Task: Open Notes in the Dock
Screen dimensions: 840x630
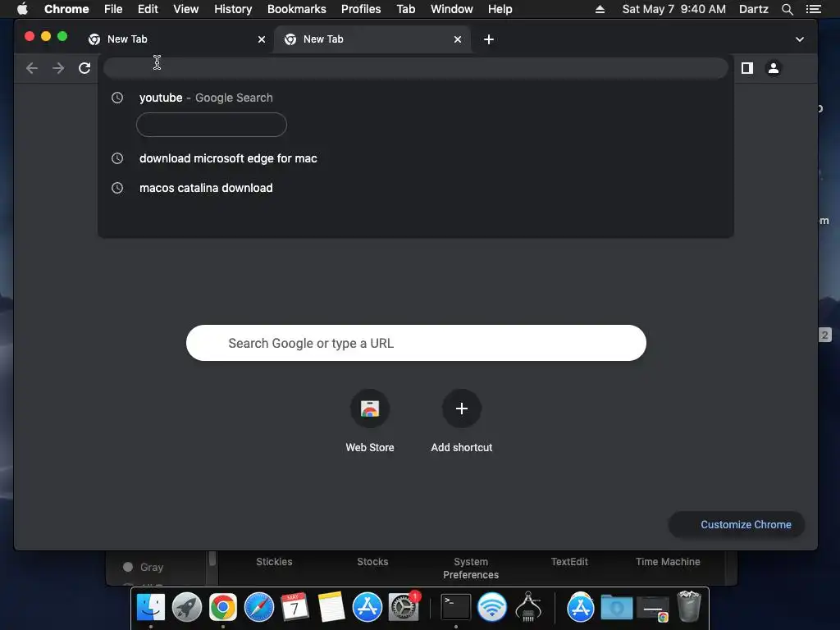Action: pyautogui.click(x=331, y=607)
